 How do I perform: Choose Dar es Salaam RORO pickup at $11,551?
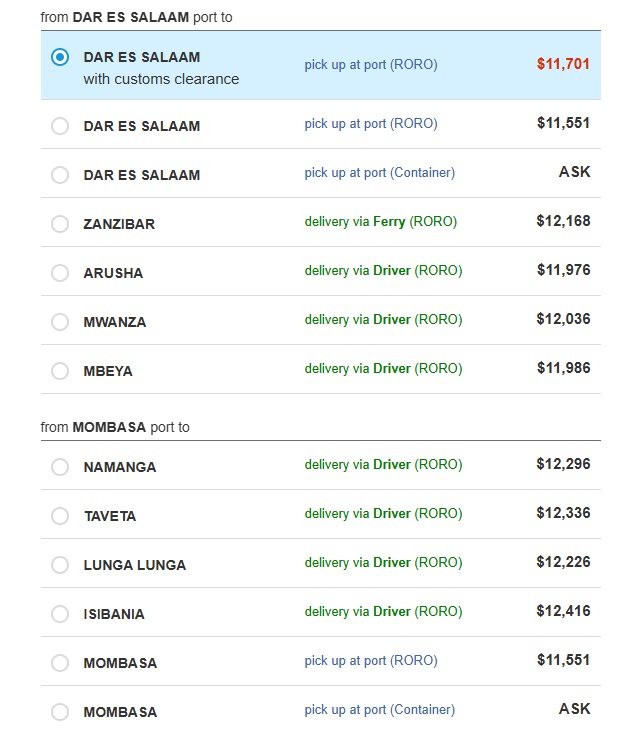click(60, 126)
